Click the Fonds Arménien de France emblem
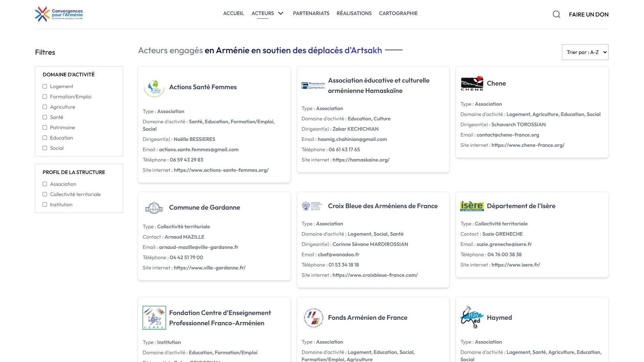 [x=313, y=318]
